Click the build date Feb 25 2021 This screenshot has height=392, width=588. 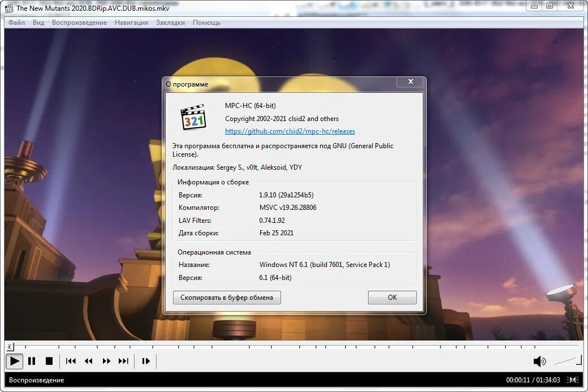point(276,233)
